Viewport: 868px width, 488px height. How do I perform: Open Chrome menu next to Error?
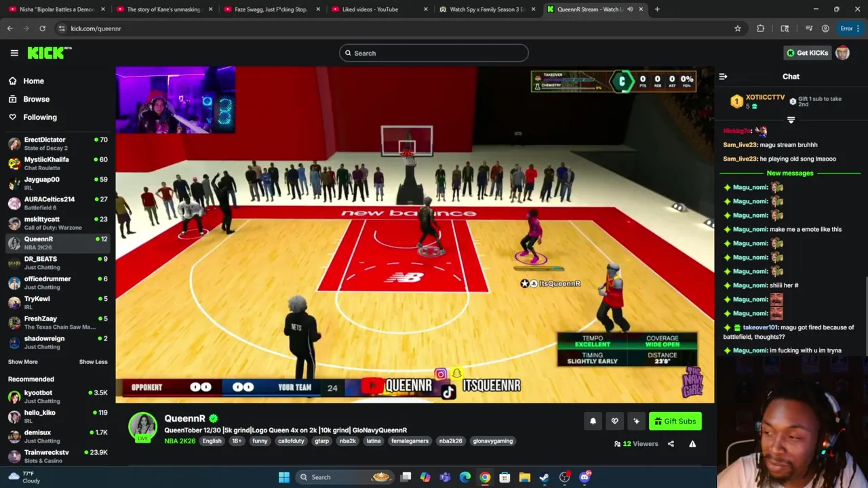click(x=859, y=28)
